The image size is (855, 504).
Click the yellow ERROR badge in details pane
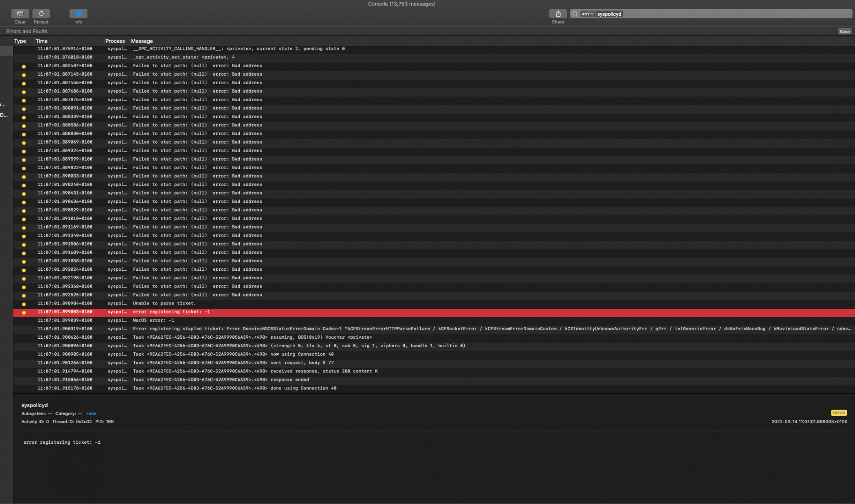pos(838,413)
